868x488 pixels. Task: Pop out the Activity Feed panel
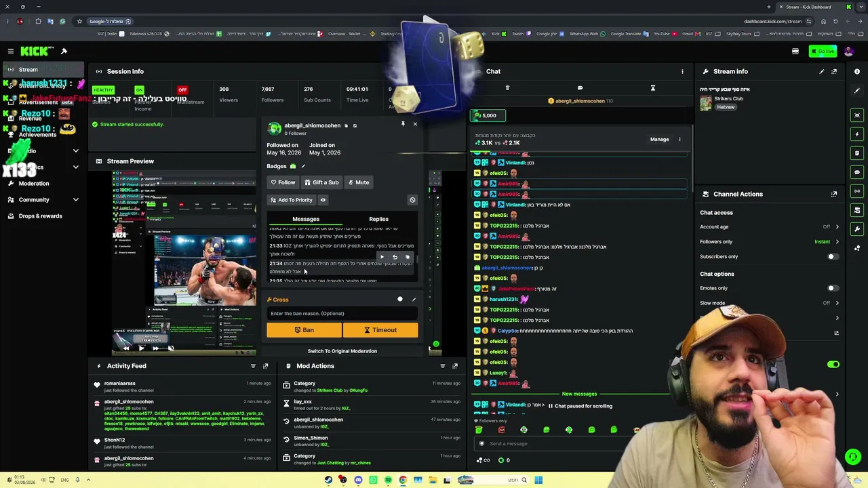[x=265, y=366]
